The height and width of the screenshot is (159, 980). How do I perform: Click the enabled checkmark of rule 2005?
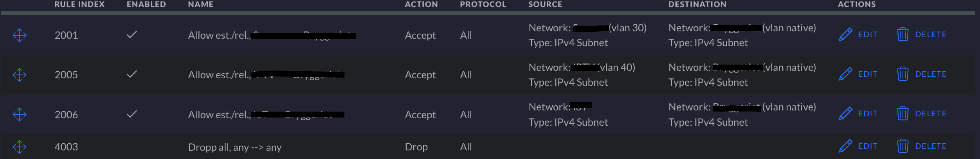point(132,74)
